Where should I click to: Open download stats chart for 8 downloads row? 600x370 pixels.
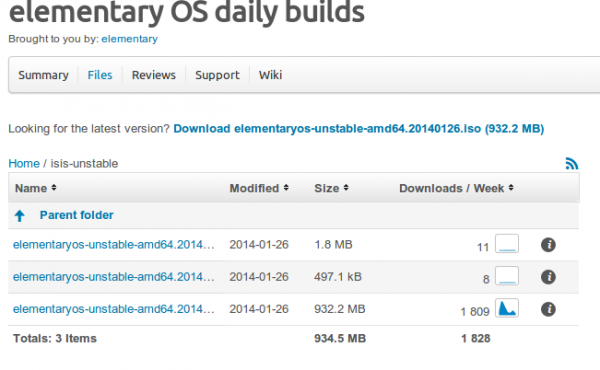click(507, 275)
